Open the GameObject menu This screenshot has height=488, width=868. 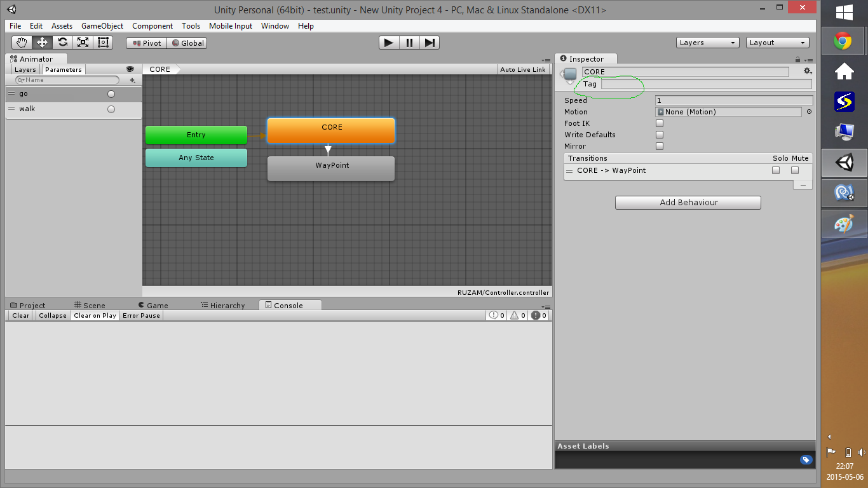102,26
